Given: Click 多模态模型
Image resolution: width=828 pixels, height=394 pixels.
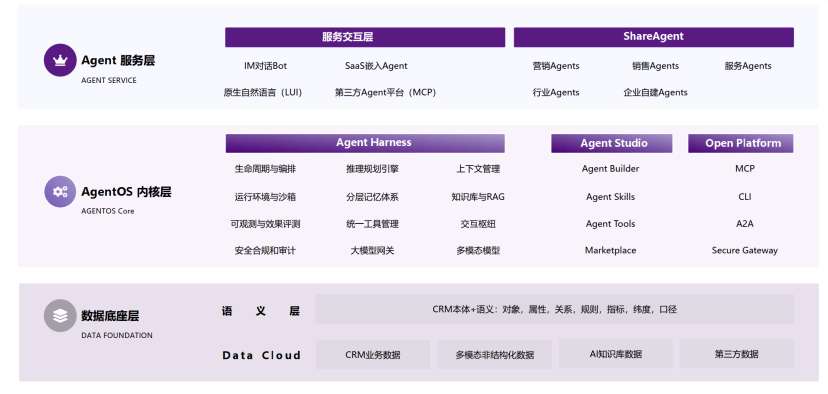Looking at the screenshot, I should coord(478,250).
